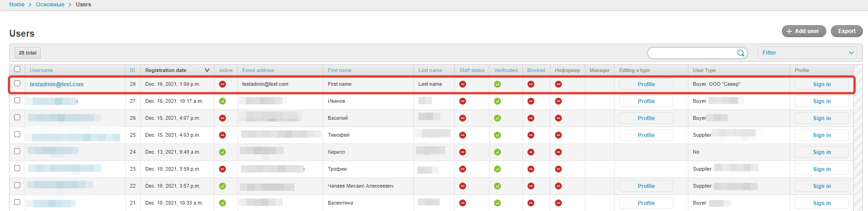The image size is (868, 211).
Task: Sort by Email address column header
Action: tap(258, 70)
